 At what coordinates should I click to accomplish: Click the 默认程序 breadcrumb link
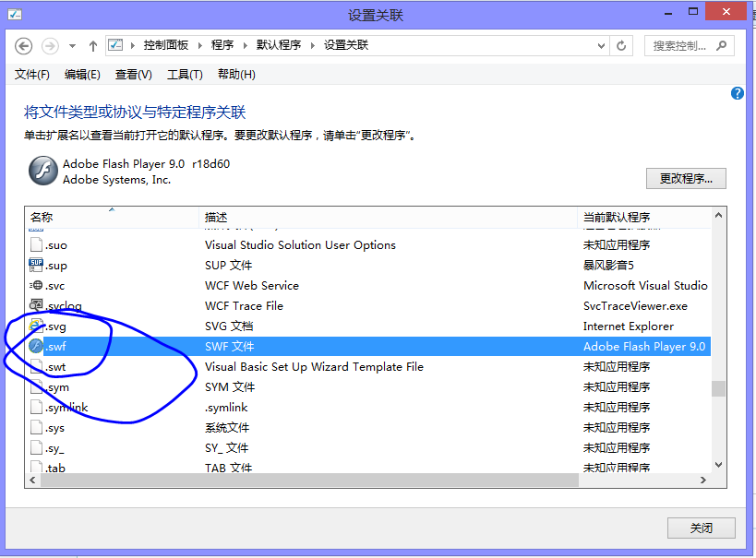tap(279, 45)
